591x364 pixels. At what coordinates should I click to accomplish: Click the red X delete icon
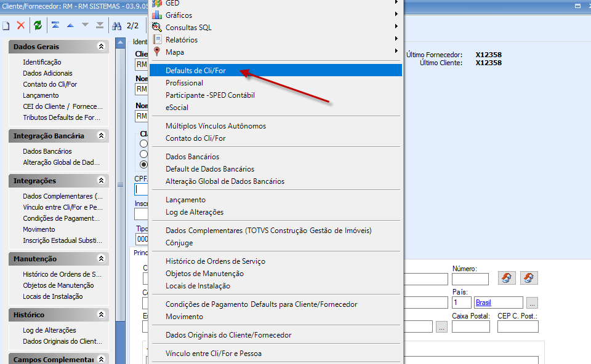coord(21,25)
